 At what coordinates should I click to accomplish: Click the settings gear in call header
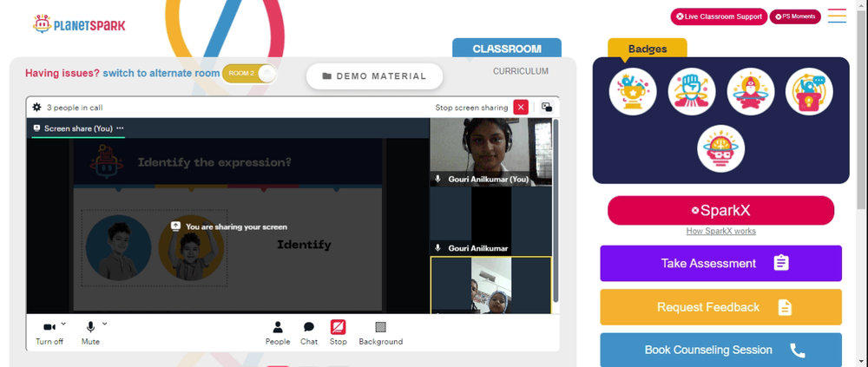pos(37,108)
